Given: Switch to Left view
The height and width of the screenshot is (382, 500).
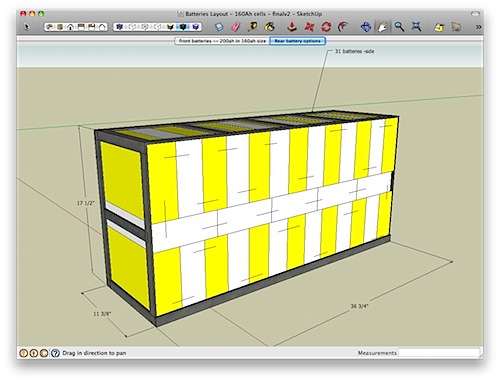Looking at the screenshot, I should tap(102, 27).
